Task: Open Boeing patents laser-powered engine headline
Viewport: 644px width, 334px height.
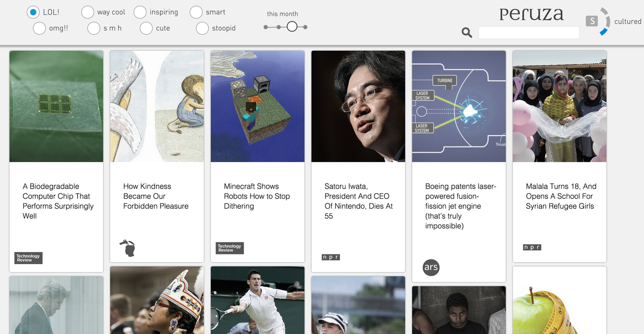Action: pos(461,206)
